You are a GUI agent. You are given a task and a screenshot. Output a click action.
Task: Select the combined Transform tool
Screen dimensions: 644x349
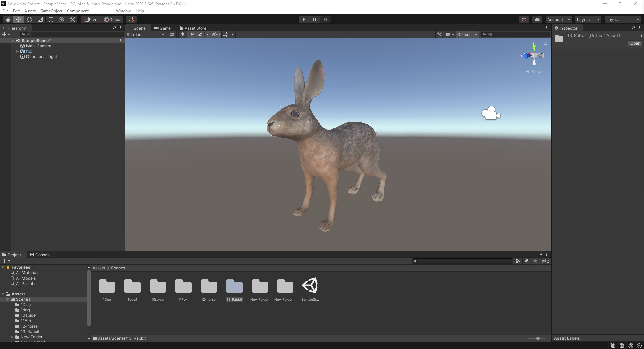pos(61,19)
